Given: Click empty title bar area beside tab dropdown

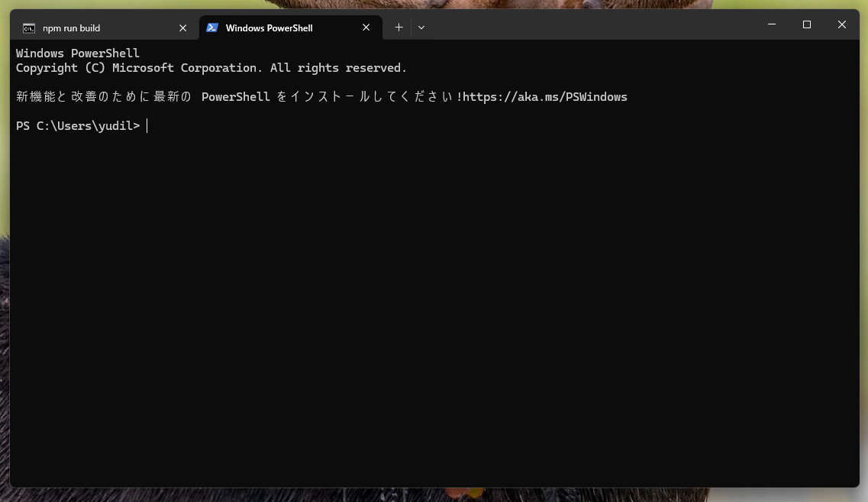Looking at the screenshot, I should coord(592,25).
